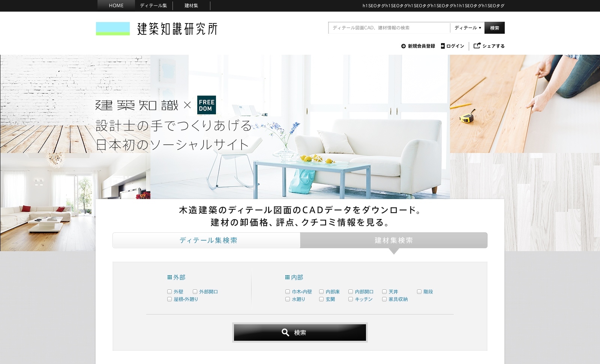Select the ログイン door icon
Screen dimensions: 600x364
coord(444,46)
